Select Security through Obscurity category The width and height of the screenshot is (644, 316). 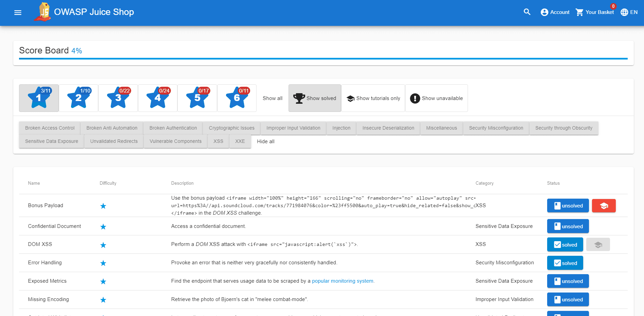pos(564,128)
